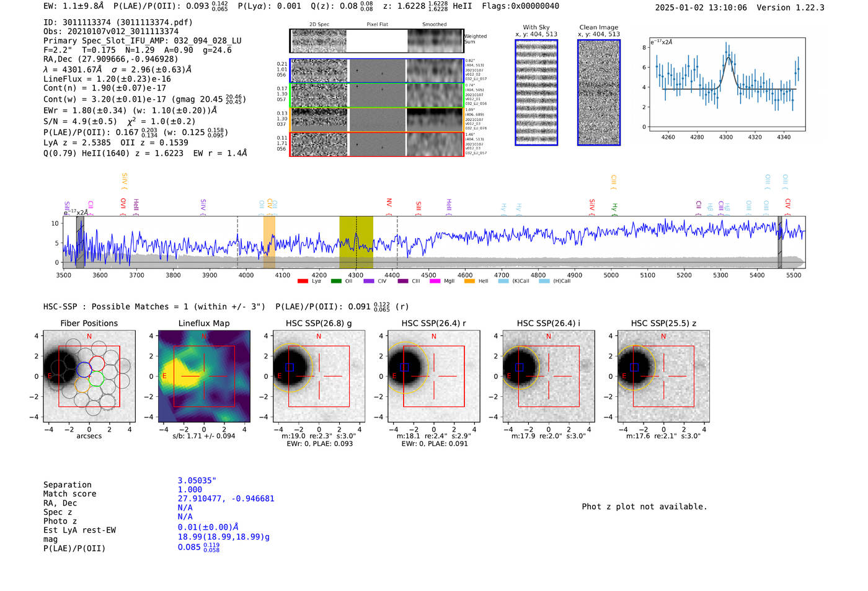Click the green fiber circle in Fiber Positions
868x591 pixels.
tap(95, 378)
